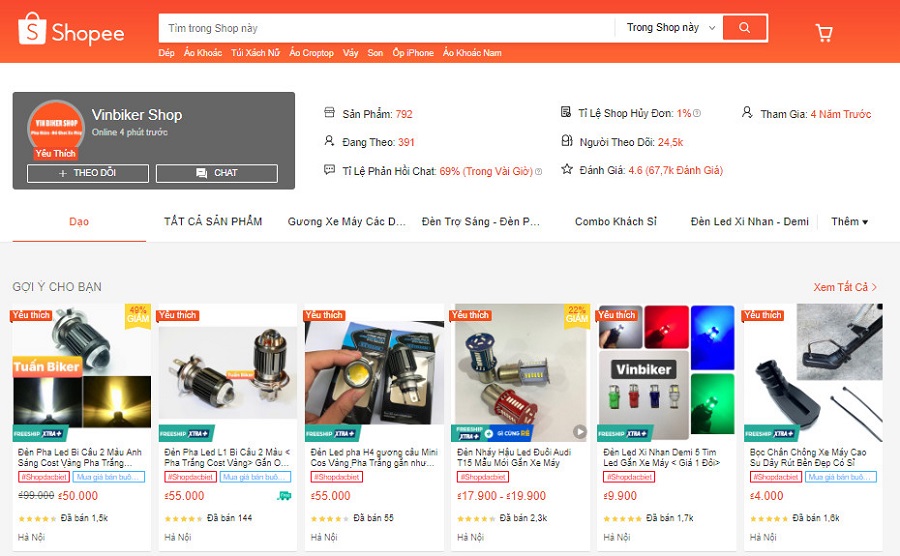Click the orange search magnifier button
900x556 pixels.
(x=744, y=28)
